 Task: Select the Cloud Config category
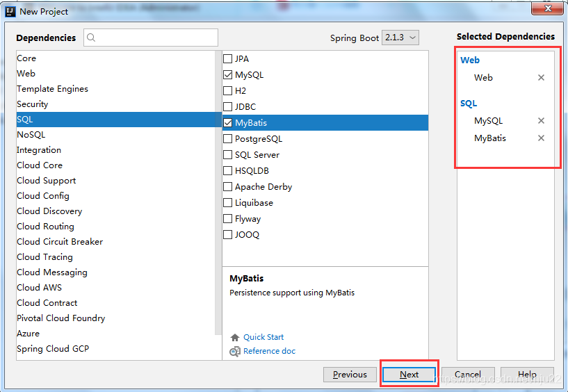coord(116,195)
